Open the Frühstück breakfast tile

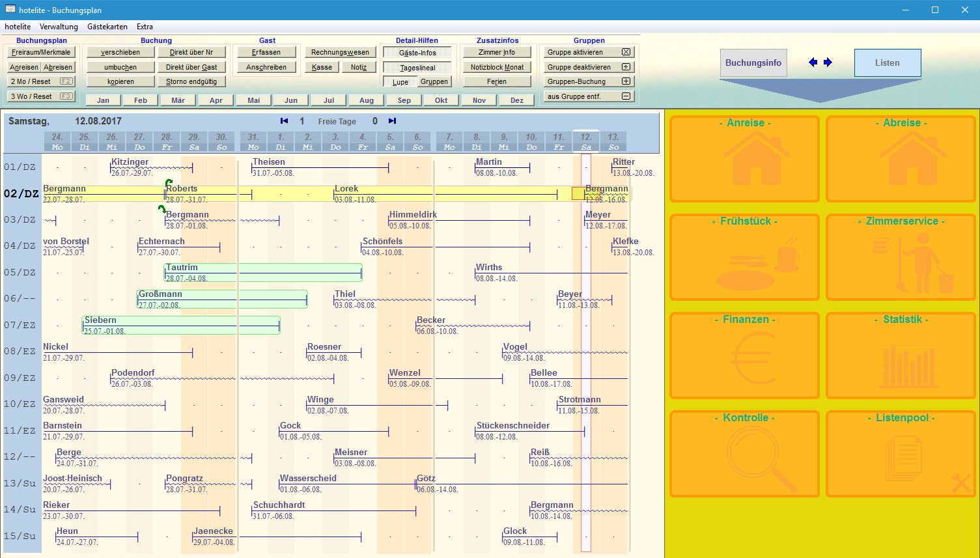click(744, 257)
